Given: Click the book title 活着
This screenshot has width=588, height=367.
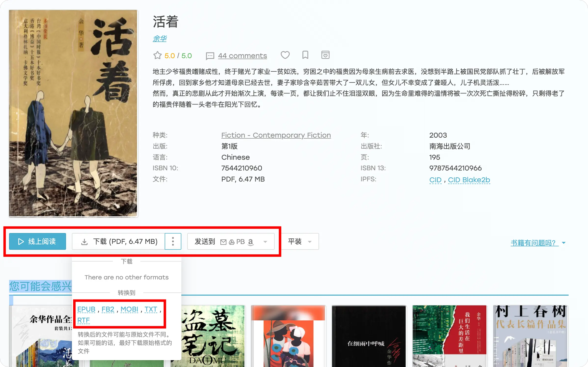Looking at the screenshot, I should click(165, 22).
